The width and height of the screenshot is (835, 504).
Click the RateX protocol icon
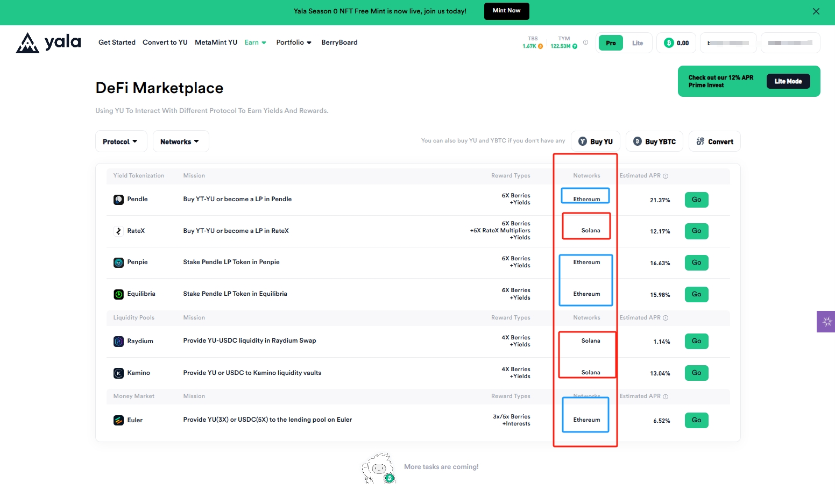click(118, 231)
